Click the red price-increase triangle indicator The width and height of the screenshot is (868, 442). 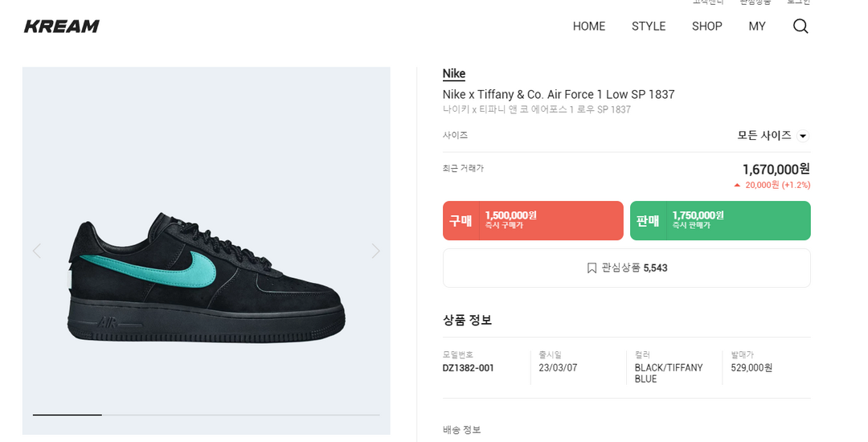click(x=737, y=185)
